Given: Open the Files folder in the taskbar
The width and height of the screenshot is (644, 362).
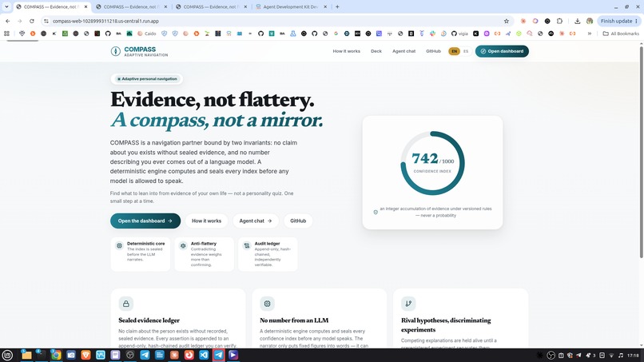Looking at the screenshot, I should (26, 355).
